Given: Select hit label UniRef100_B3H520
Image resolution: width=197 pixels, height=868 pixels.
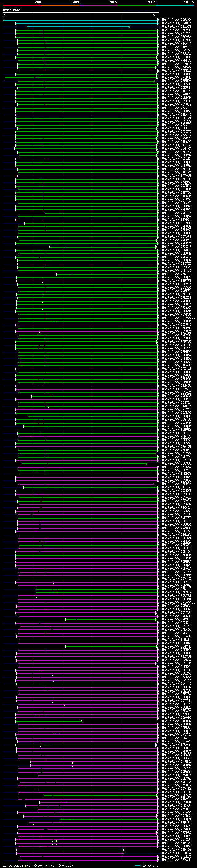Looking at the screenshot, I should click(x=177, y=796).
